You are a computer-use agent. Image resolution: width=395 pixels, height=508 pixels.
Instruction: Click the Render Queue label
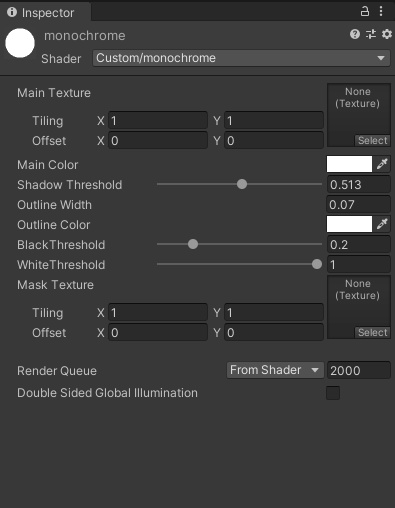click(57, 371)
